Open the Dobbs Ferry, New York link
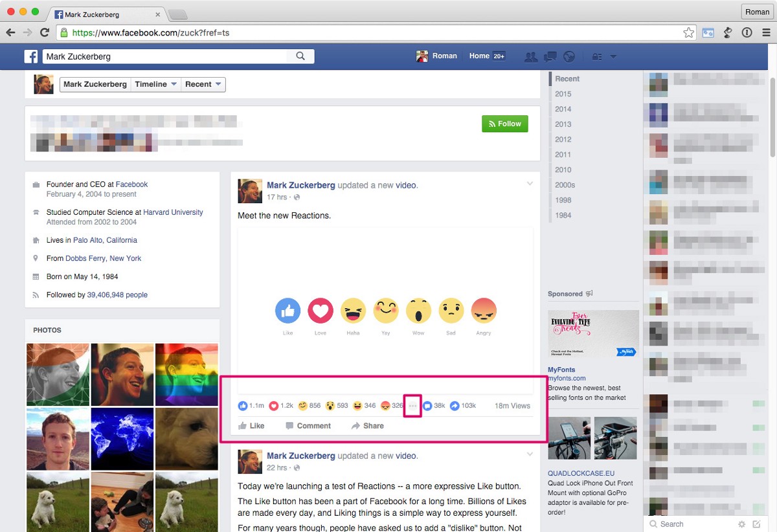 coord(104,258)
